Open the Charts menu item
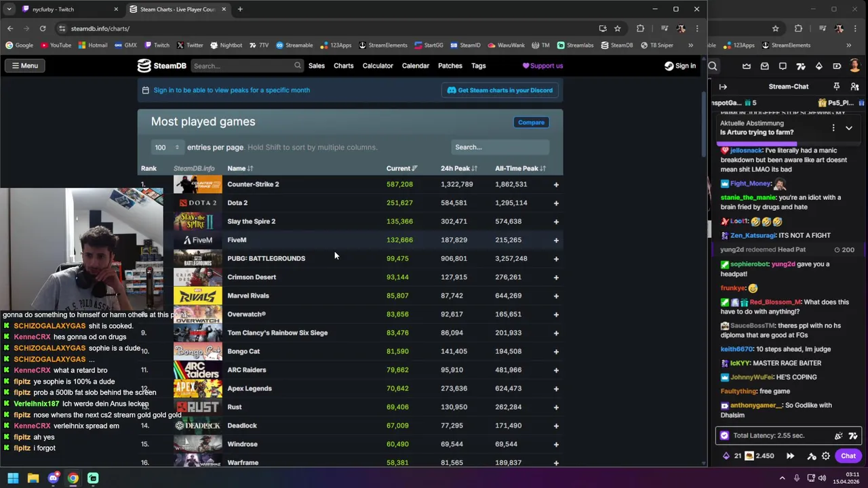 343,66
